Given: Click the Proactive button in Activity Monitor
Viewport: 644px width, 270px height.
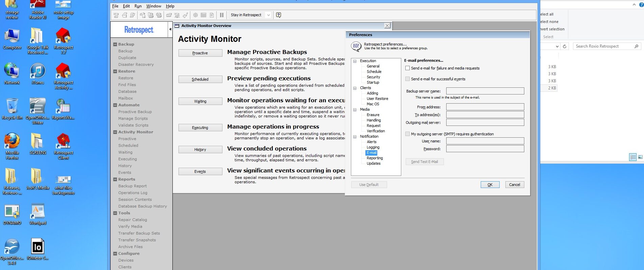Looking at the screenshot, I should click(200, 53).
